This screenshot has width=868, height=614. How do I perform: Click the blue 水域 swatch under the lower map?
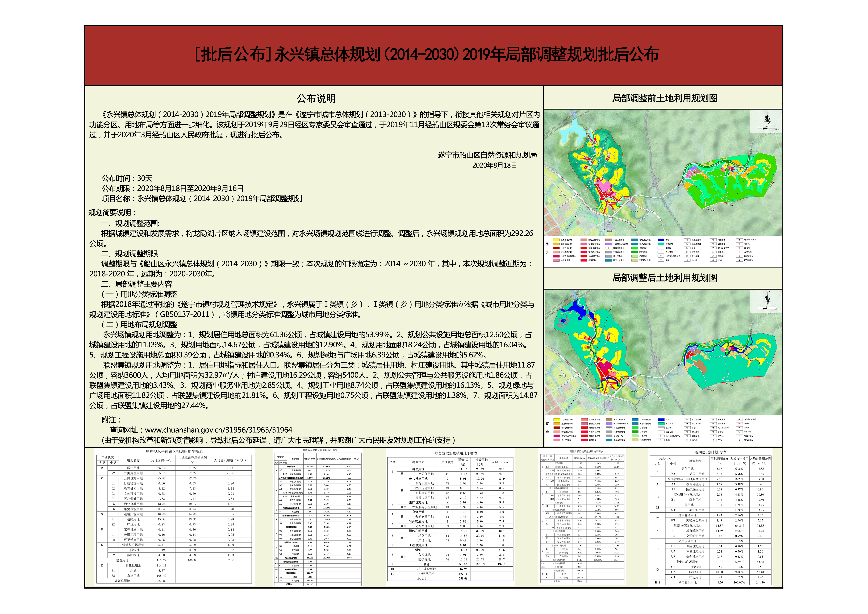point(661,420)
